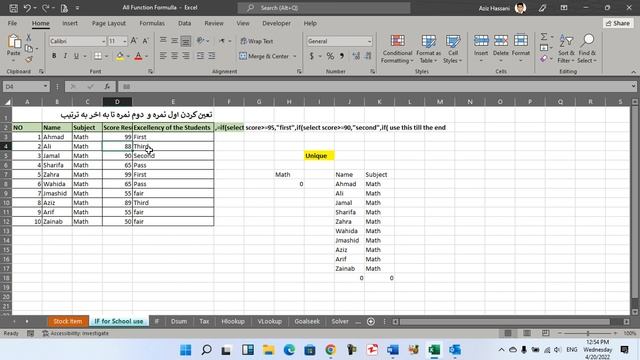Click the Format cells icon
640x360 pixels.
(521, 41)
